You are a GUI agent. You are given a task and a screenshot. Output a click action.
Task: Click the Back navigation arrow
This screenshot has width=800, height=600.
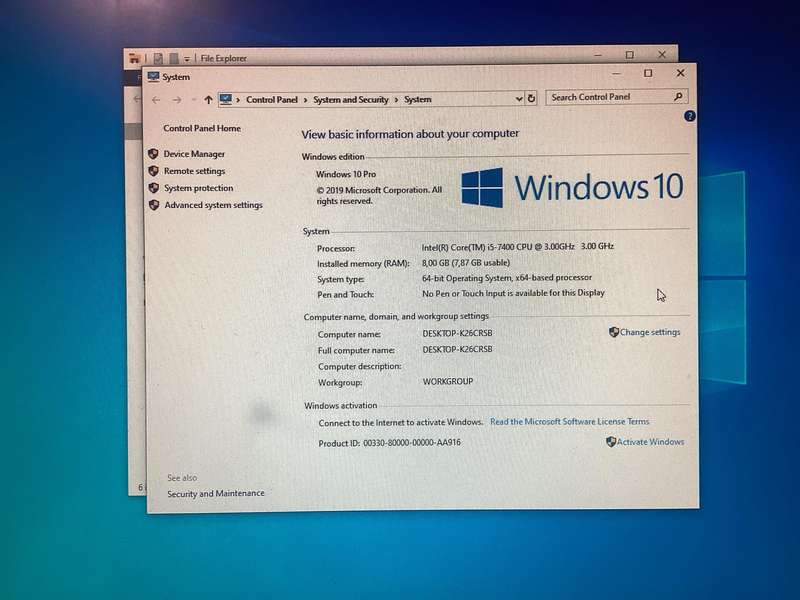[x=156, y=100]
